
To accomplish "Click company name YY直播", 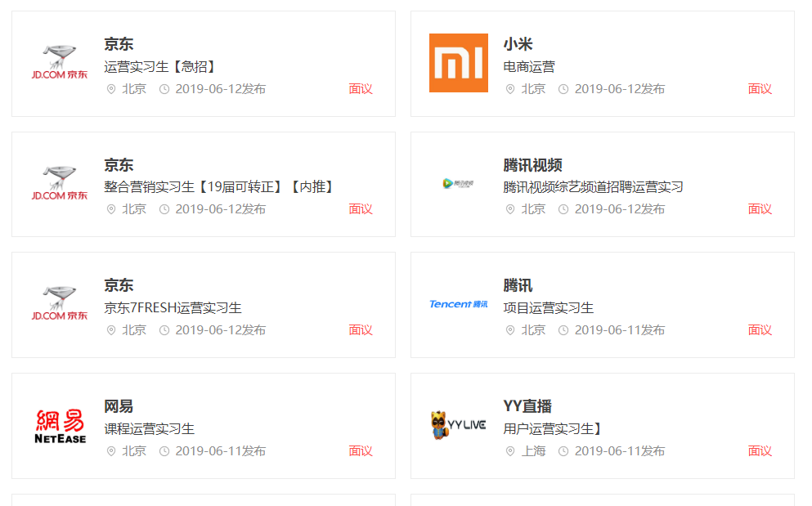I will pyautogui.click(x=527, y=406).
